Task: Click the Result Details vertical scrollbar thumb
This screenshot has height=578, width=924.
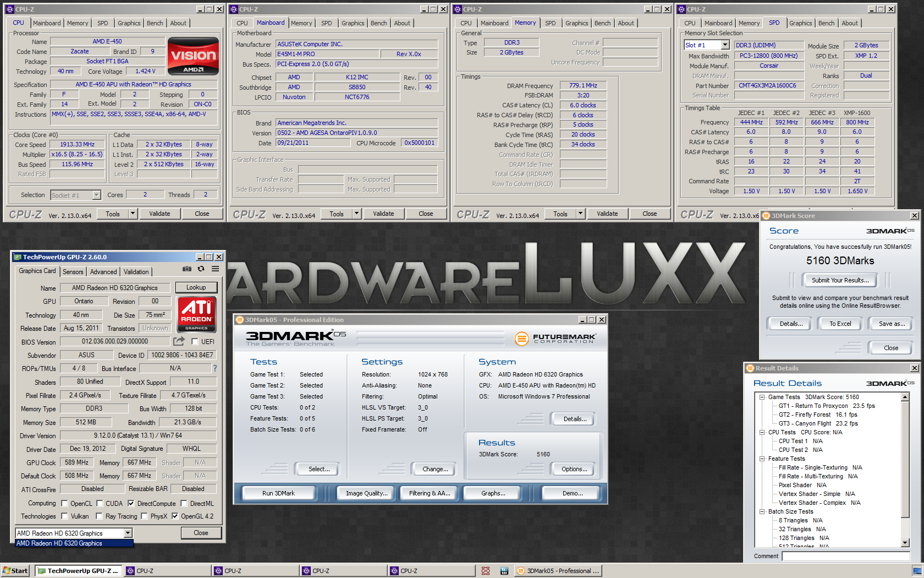Action: click(905, 460)
